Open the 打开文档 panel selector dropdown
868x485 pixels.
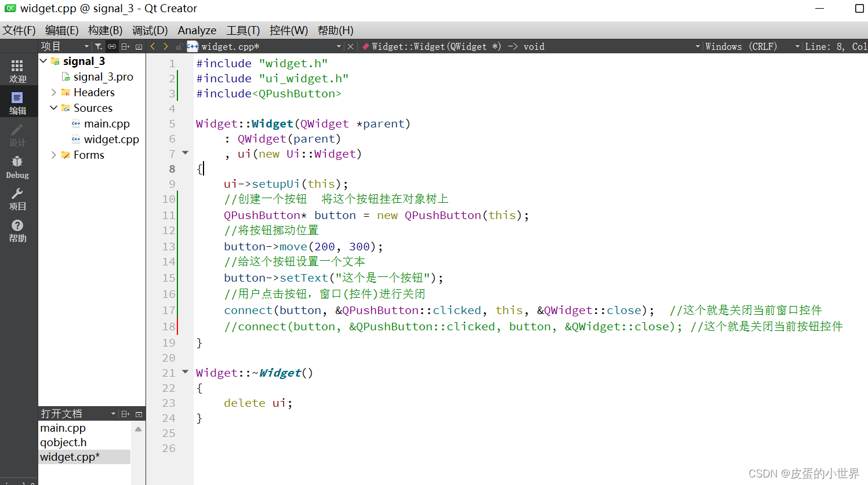tap(113, 414)
